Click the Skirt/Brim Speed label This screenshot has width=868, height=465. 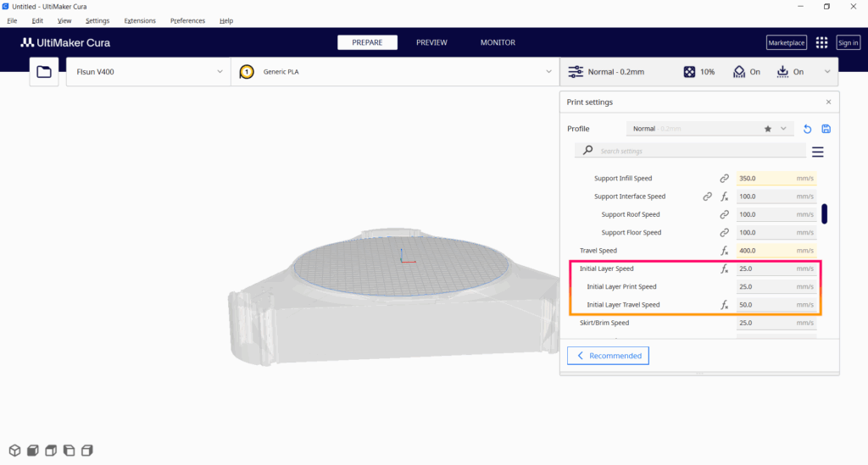(604, 323)
